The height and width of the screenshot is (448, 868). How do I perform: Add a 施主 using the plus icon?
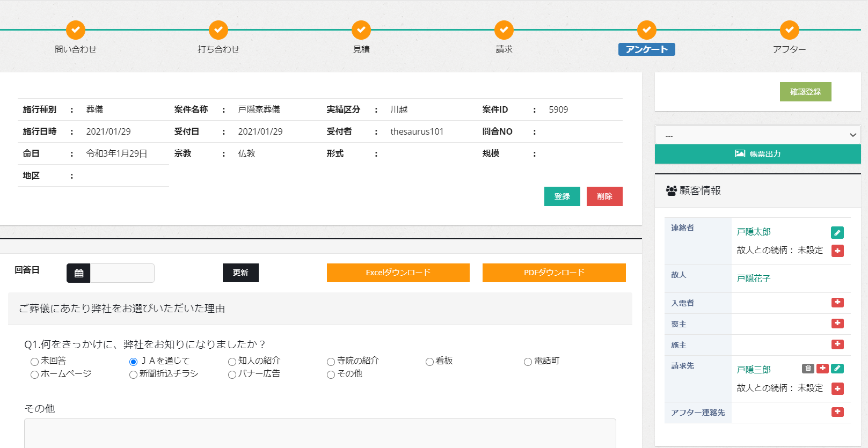[x=837, y=344]
